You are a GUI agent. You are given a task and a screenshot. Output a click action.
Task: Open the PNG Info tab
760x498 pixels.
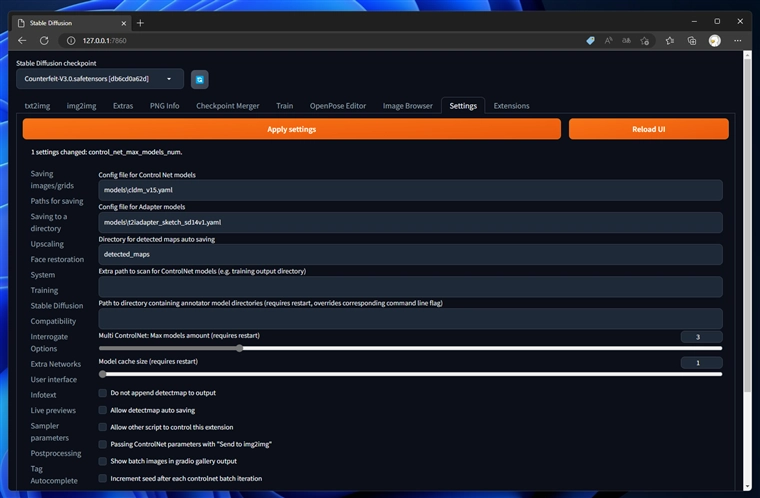164,106
